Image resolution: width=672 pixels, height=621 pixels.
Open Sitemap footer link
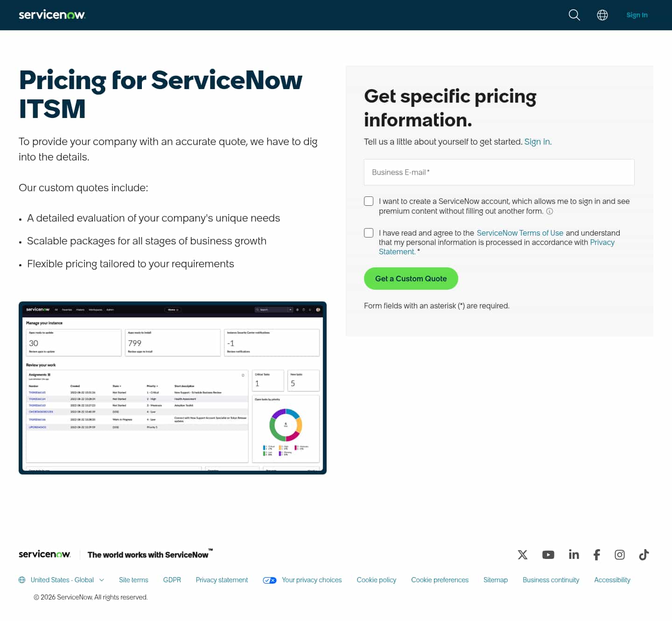tap(496, 580)
